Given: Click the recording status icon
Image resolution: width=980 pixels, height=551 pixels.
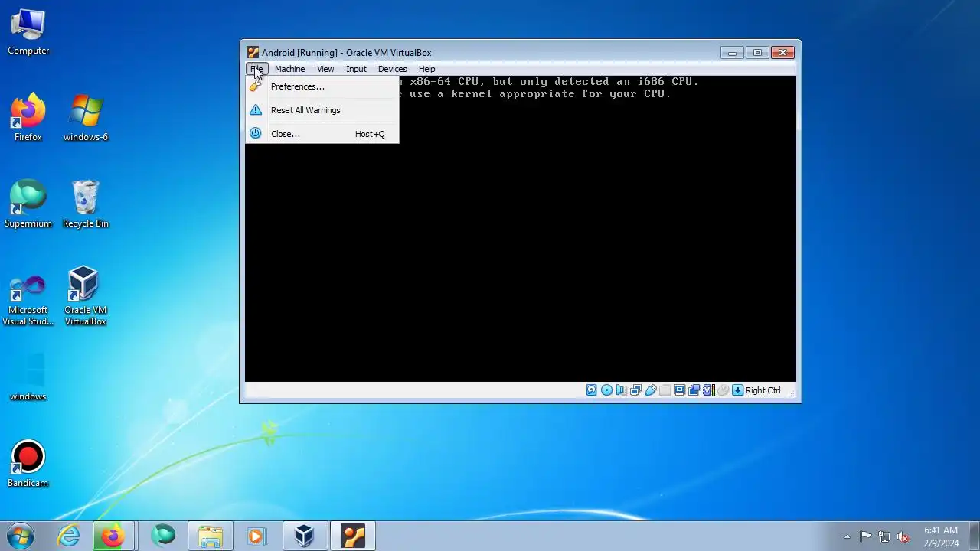Looking at the screenshot, I should click(694, 390).
